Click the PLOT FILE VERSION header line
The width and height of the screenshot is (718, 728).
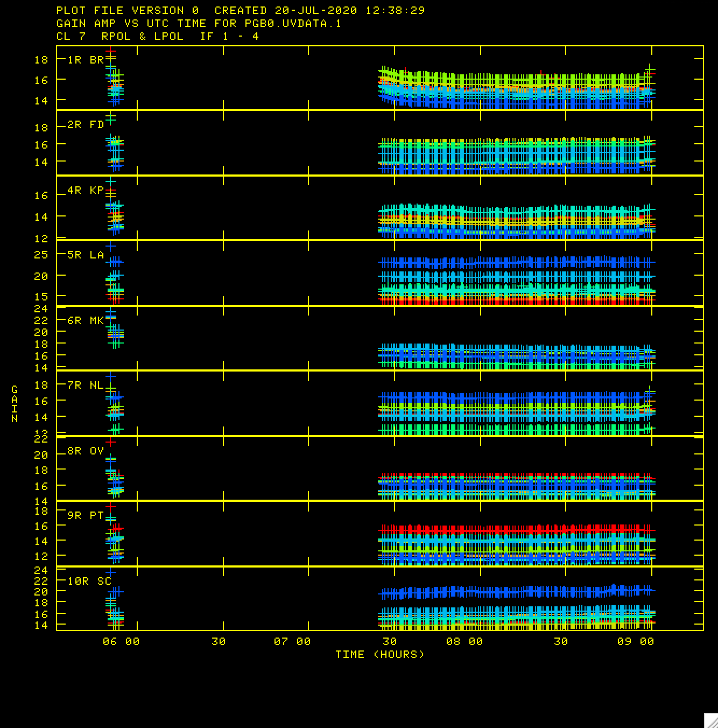241,10
